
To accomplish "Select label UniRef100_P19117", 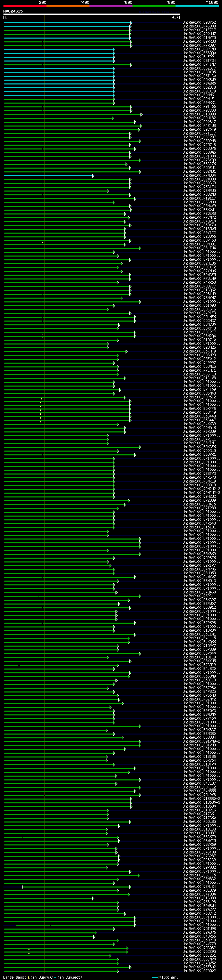I will click(x=199, y=198).
